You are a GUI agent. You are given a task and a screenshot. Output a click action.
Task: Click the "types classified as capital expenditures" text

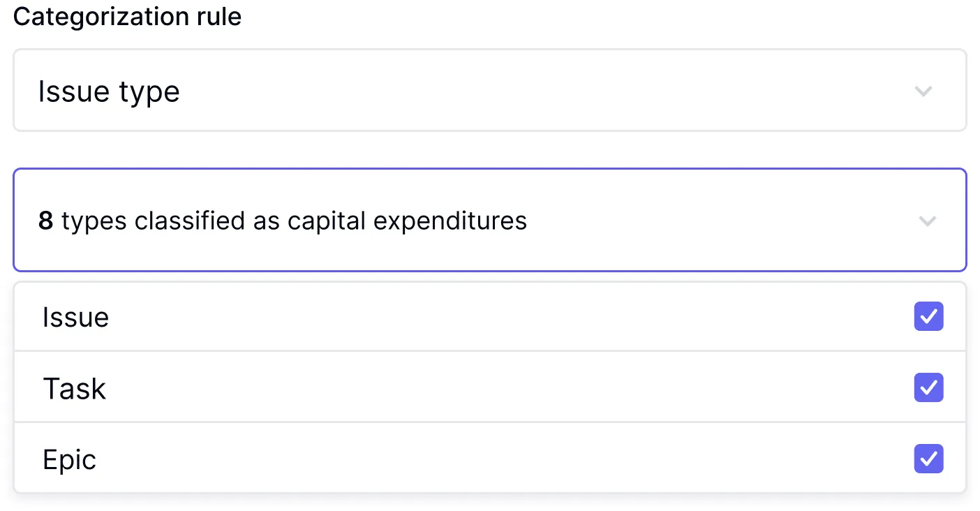[x=294, y=221]
